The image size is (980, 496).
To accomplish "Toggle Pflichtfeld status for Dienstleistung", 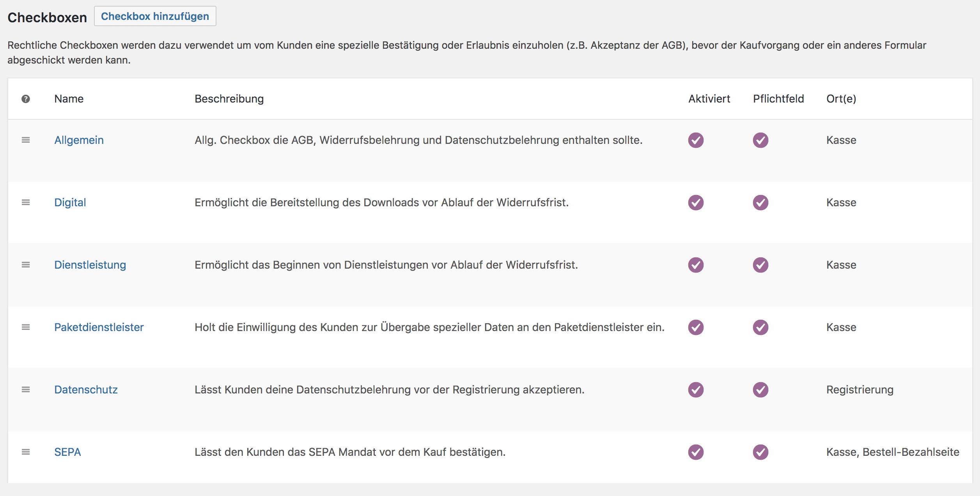I will tap(760, 265).
